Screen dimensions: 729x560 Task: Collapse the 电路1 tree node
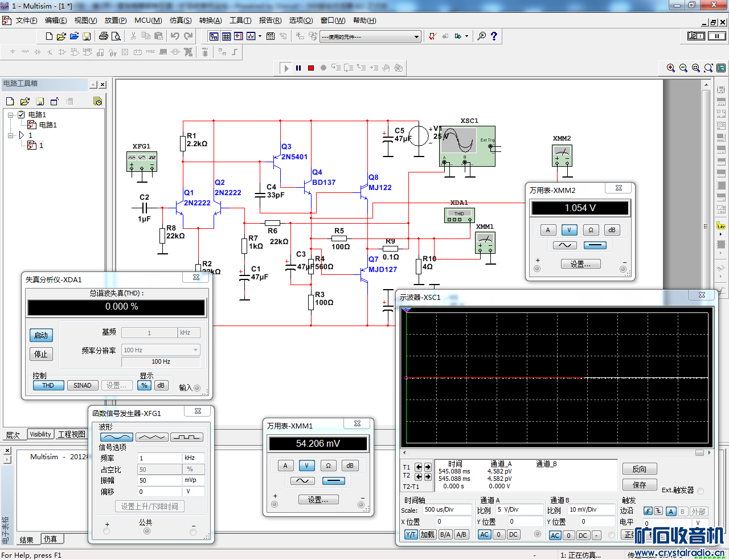click(11, 115)
